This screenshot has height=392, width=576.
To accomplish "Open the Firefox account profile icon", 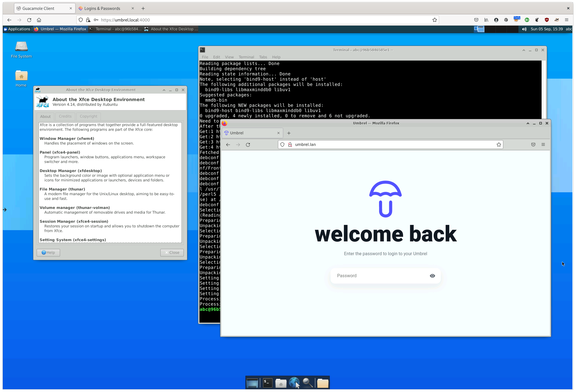I will [x=496, y=20].
